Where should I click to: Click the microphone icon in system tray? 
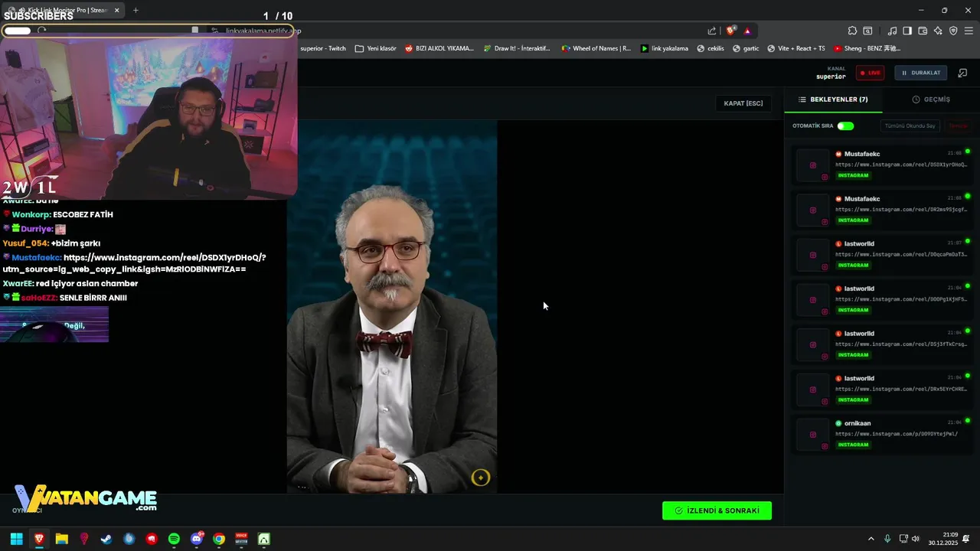click(x=887, y=539)
